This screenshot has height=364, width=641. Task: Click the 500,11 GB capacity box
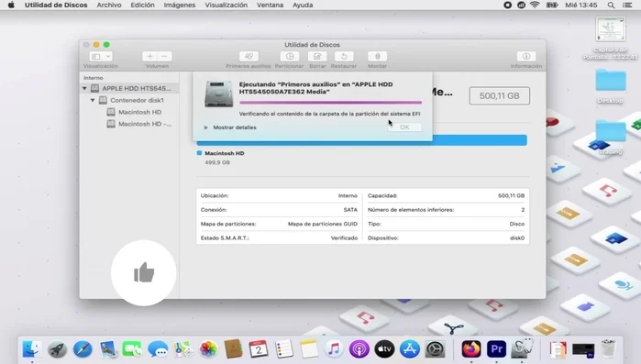[x=500, y=95]
